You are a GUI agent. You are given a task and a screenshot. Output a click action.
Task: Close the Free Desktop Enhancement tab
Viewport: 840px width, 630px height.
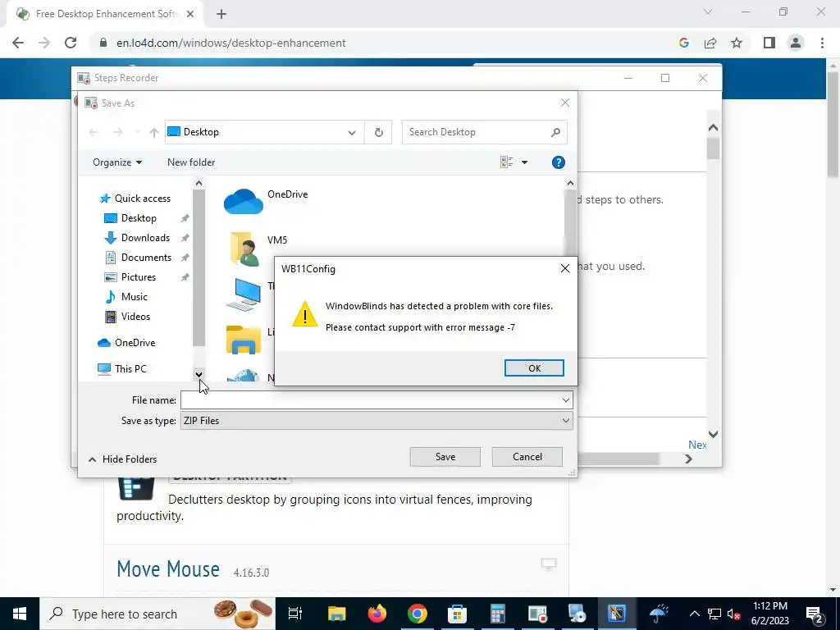tap(190, 14)
